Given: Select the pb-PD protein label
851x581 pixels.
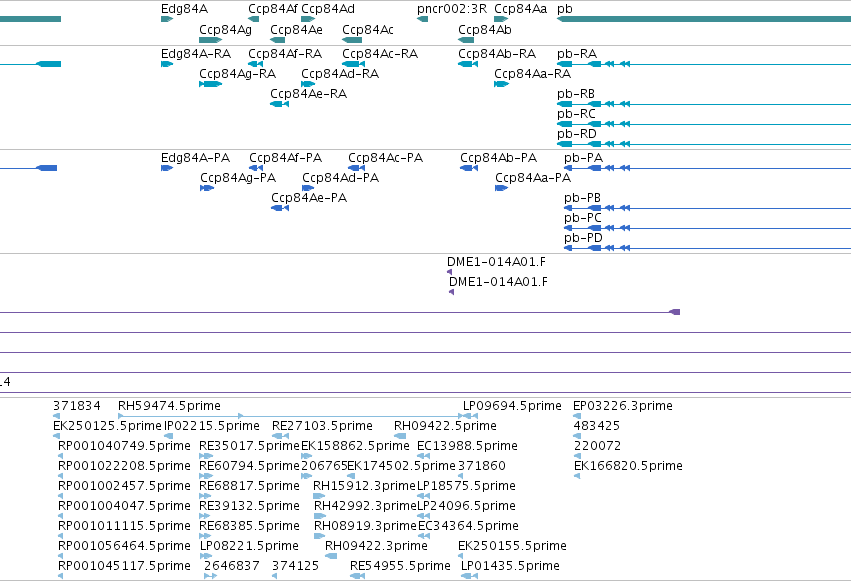Looking at the screenshot, I should [x=583, y=238].
